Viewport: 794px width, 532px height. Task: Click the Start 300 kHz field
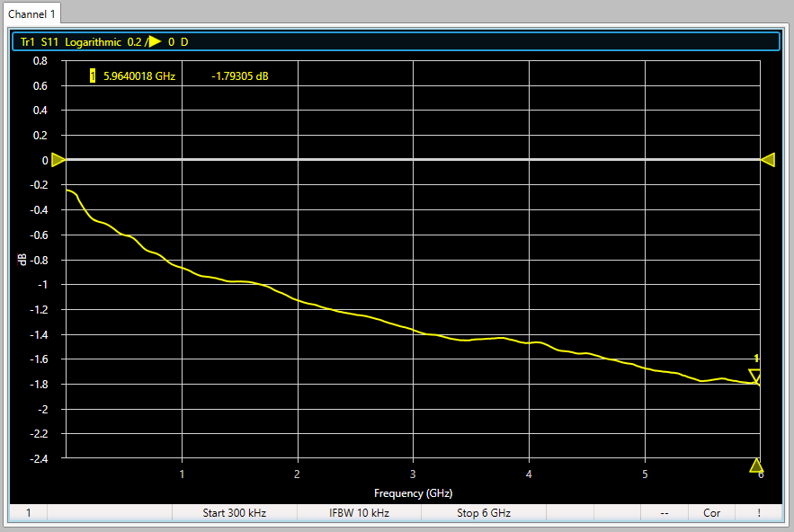click(x=234, y=513)
